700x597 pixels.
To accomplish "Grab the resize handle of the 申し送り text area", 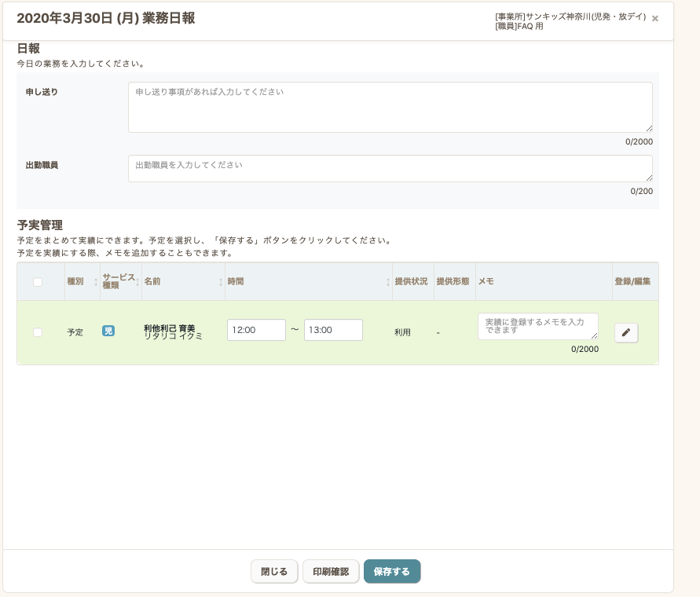I will point(648,128).
